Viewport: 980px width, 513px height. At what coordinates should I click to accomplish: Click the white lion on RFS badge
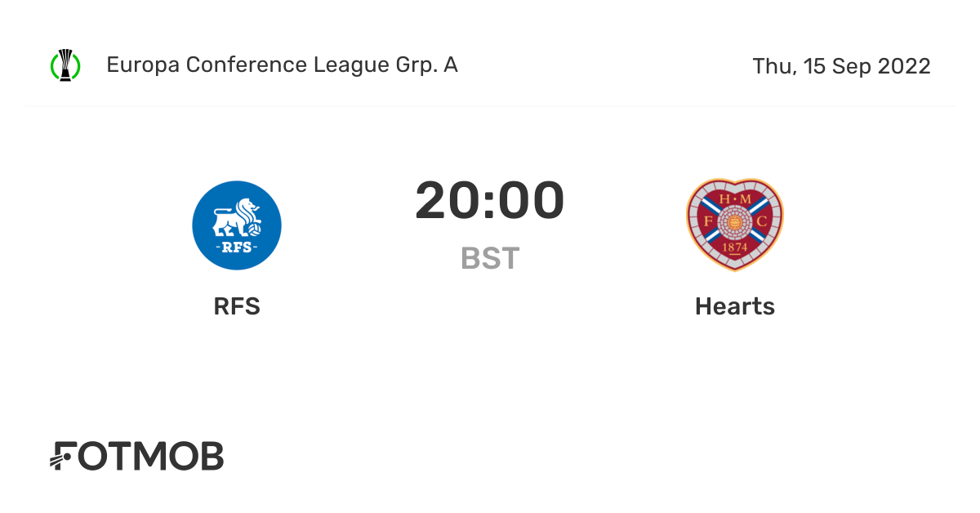(x=235, y=217)
